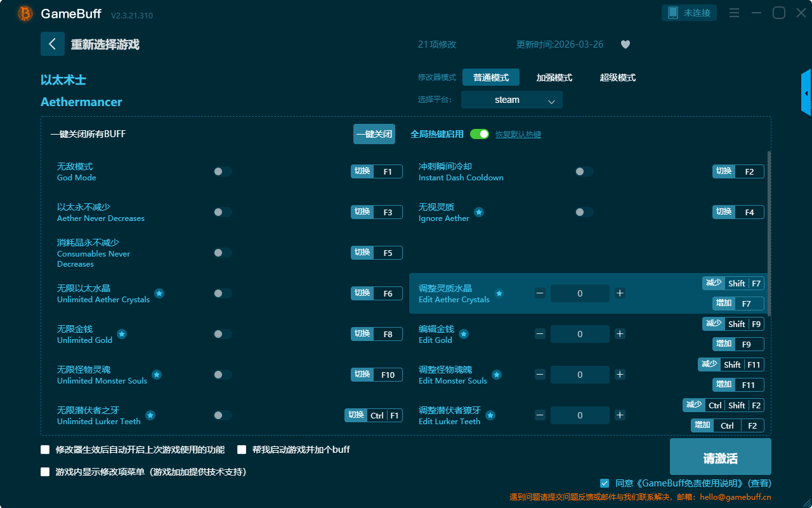Click the Edit Aether Crystals value field
The width and height of the screenshot is (812, 508).
(580, 293)
